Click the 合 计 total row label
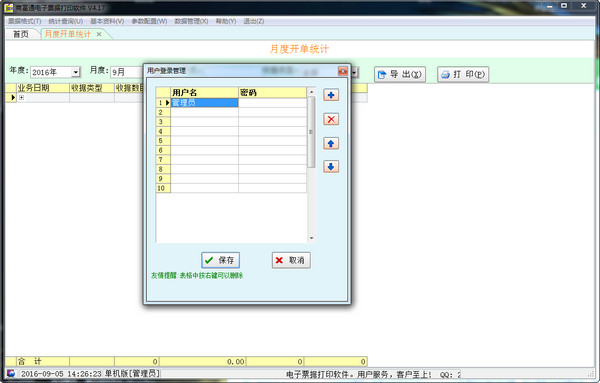The image size is (600, 383). tap(42, 361)
